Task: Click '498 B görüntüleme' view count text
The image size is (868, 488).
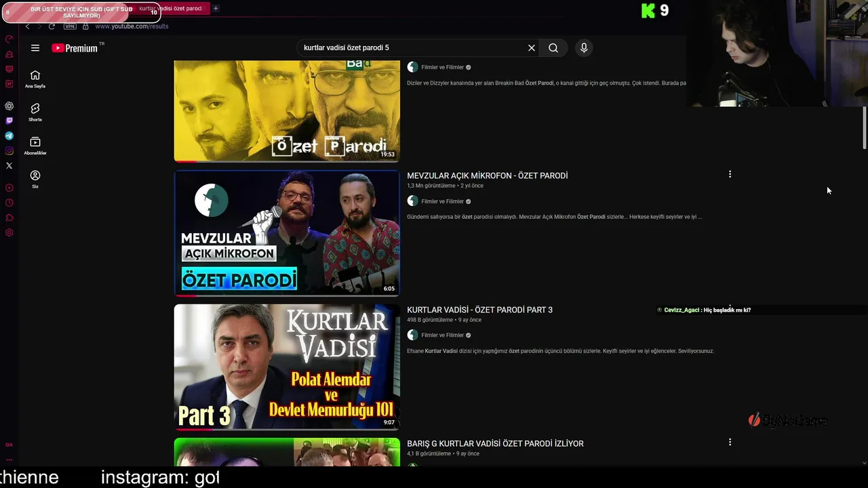Action: pyautogui.click(x=430, y=320)
